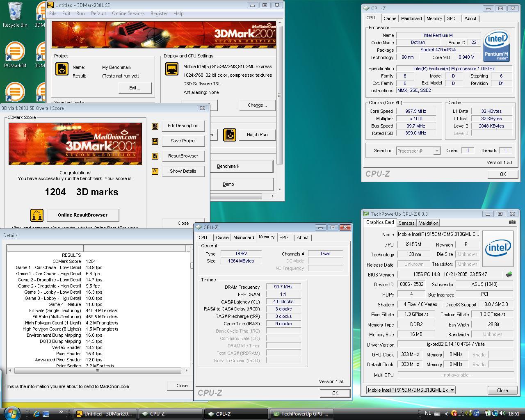Click the Batch Run icon
This screenshot has height=420, width=525.
click(230, 135)
